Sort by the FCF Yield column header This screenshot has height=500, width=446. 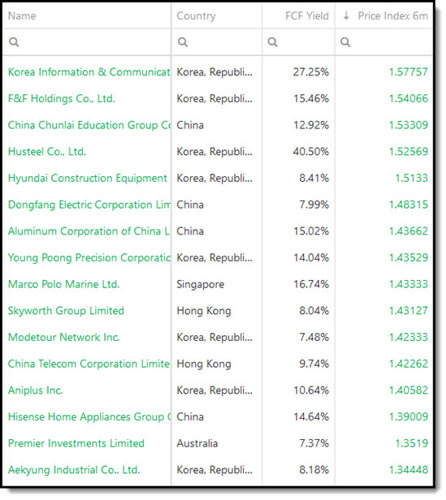tap(307, 16)
